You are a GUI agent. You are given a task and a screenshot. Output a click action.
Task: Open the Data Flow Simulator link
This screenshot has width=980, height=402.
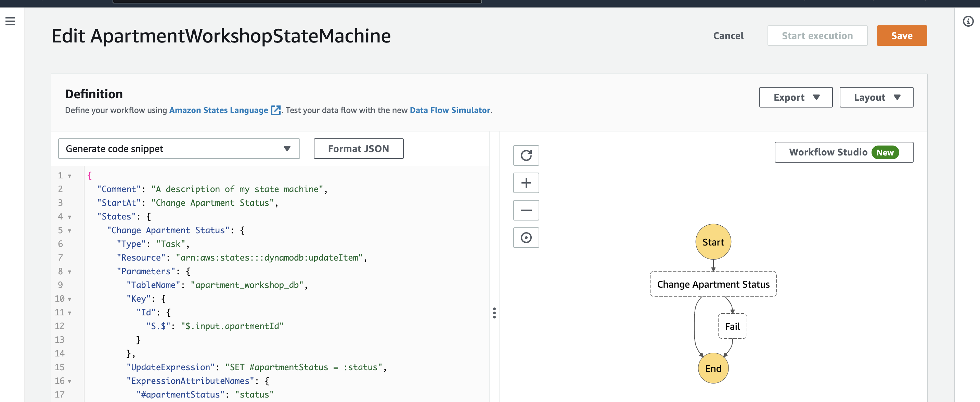pyautogui.click(x=450, y=110)
